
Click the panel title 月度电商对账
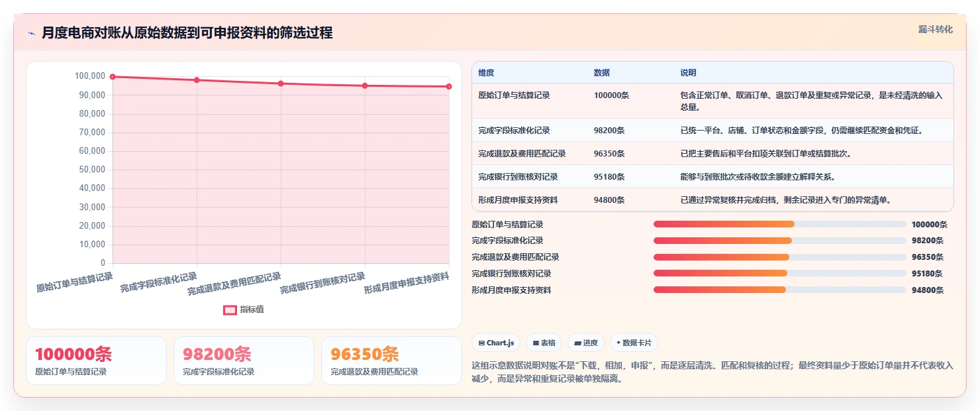pos(187,32)
